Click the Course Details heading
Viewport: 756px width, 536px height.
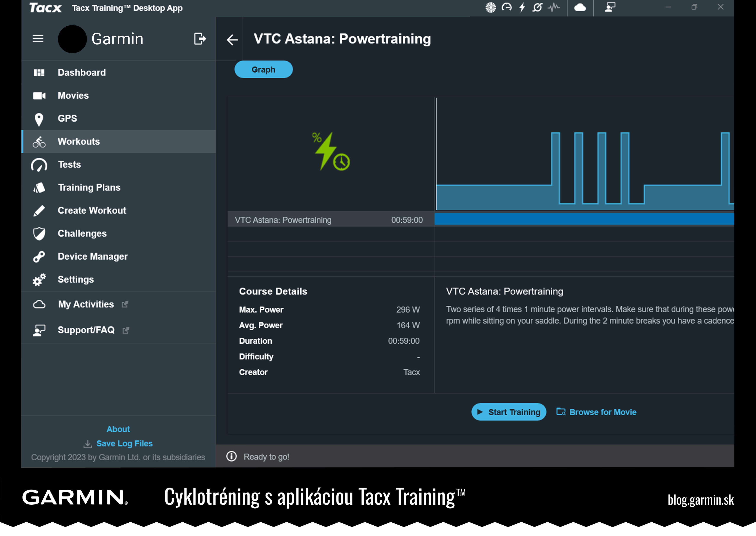pos(273,291)
